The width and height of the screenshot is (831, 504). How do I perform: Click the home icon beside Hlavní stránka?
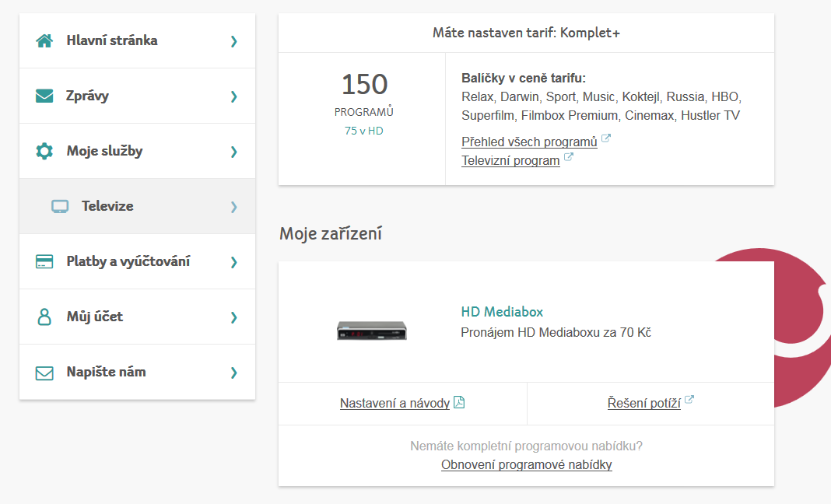(x=44, y=40)
